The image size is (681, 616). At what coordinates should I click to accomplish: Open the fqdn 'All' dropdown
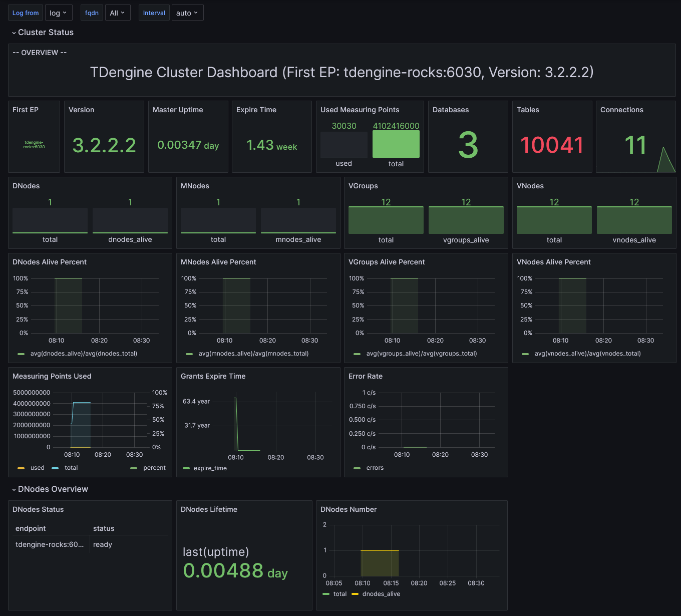tap(118, 13)
